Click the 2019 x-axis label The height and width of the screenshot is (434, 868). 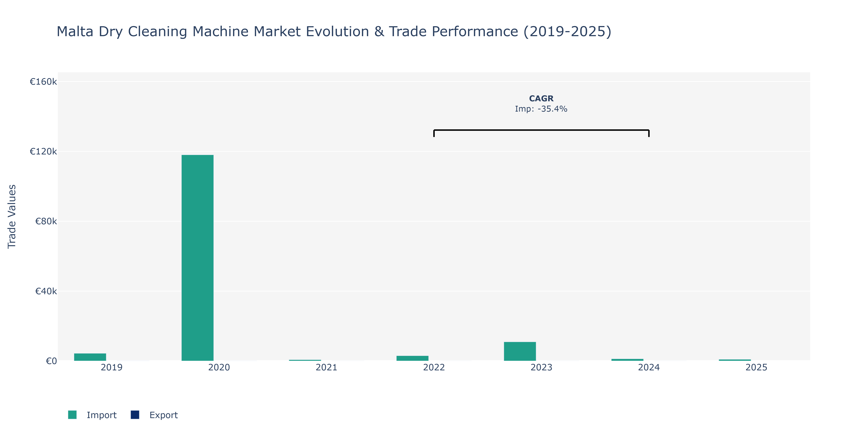(112, 367)
